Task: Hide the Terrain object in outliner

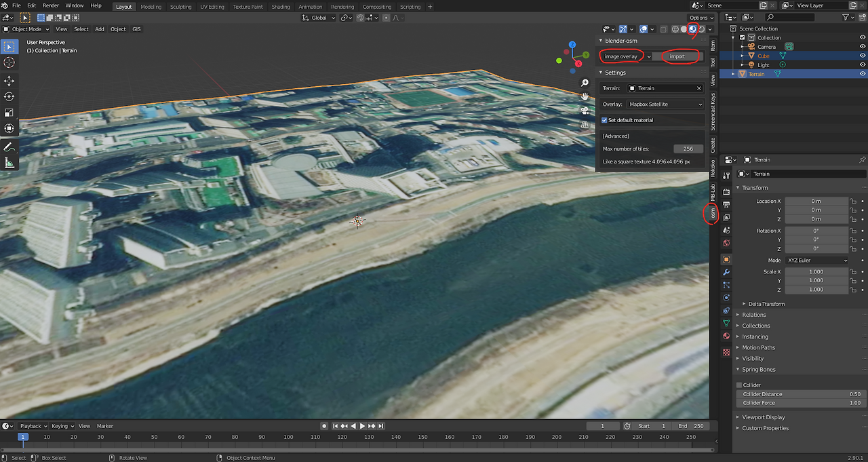Action: (x=863, y=74)
